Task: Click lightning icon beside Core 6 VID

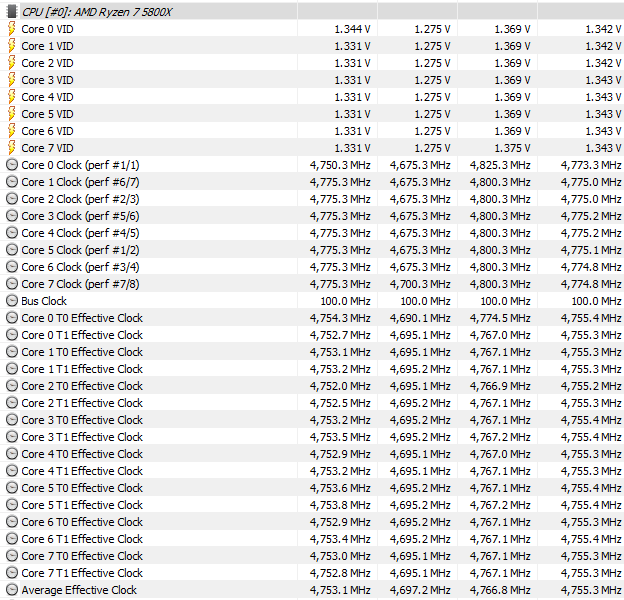Action: point(12,131)
